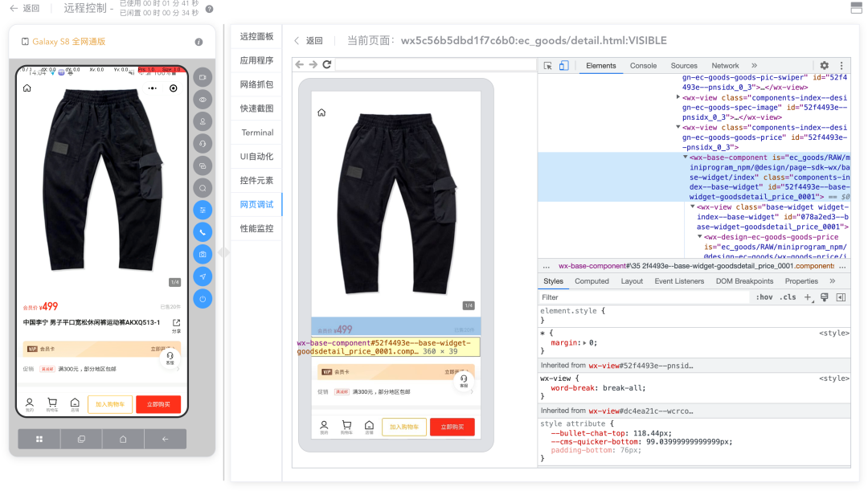Collapse the base-widget wx-view node
868x491 pixels.
coord(693,207)
